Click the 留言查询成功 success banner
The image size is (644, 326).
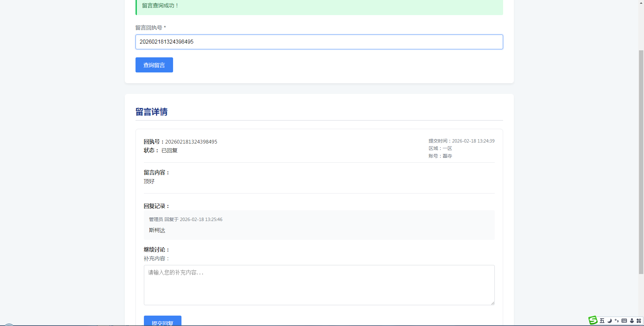319,6
